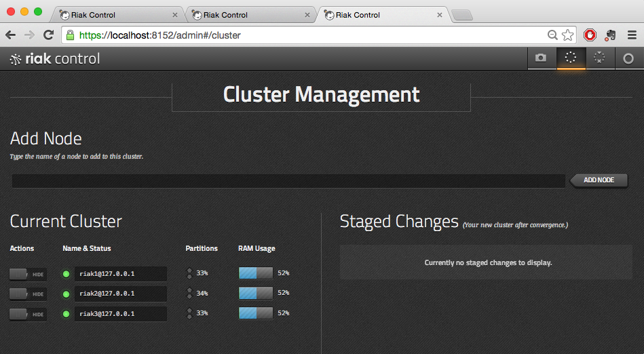This screenshot has height=354, width=644.
Task: Click the browser forward arrow
Action: [x=30, y=35]
